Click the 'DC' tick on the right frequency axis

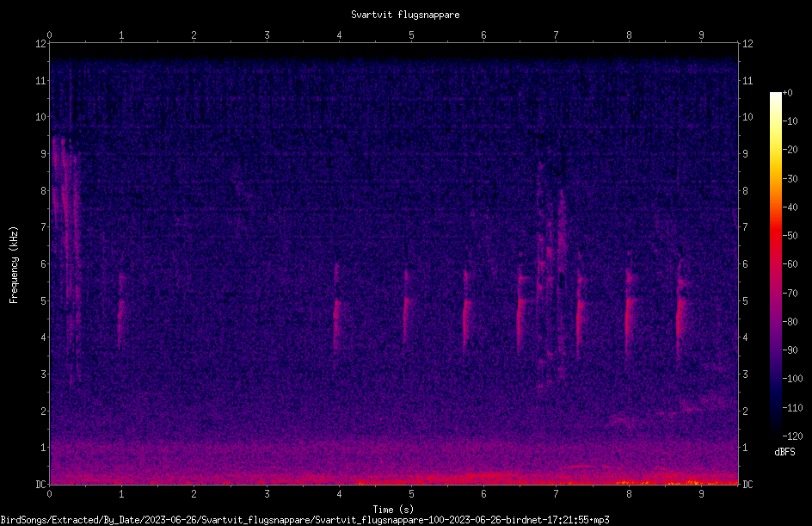pos(747,485)
